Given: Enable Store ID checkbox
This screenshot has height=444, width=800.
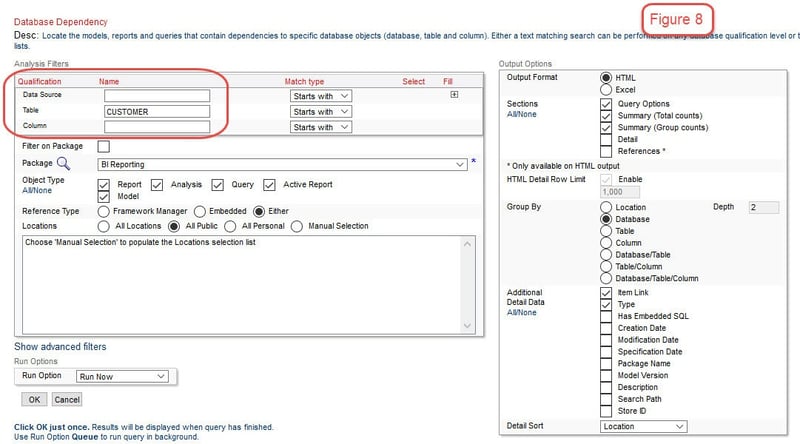Looking at the screenshot, I should 606,411.
